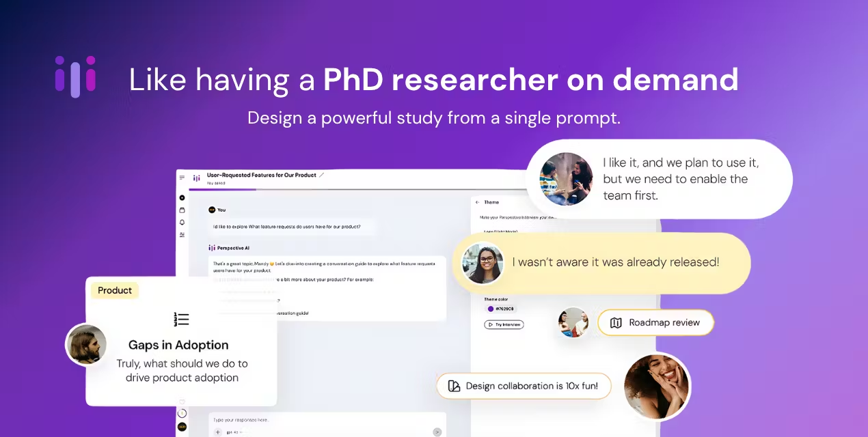868x437 pixels.
Task: Click the glasses woman avatar in yellow bubble
Action: 483,264
